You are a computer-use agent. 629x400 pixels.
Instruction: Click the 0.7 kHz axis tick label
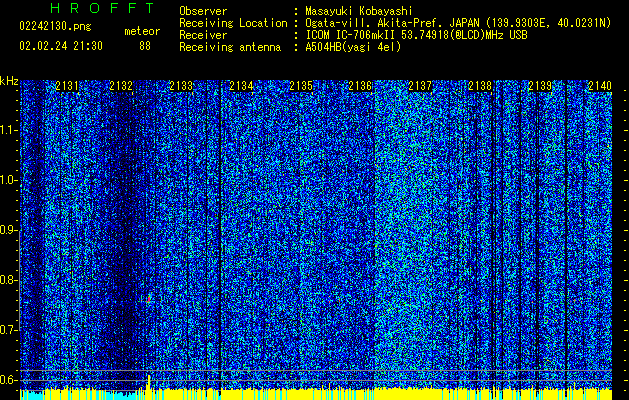coord(9,330)
